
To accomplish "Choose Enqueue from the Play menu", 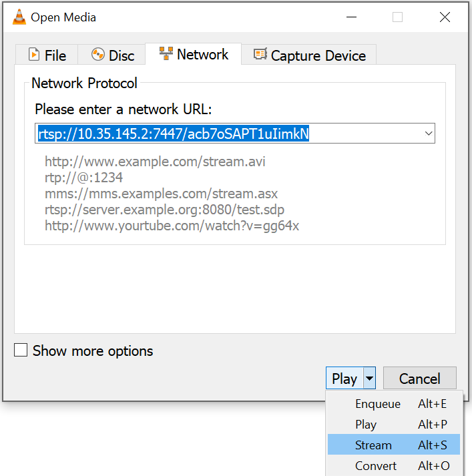I will 378,404.
